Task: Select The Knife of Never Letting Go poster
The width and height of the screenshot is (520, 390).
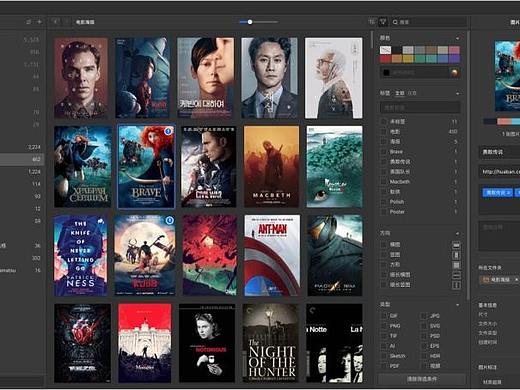Action: [x=81, y=255]
